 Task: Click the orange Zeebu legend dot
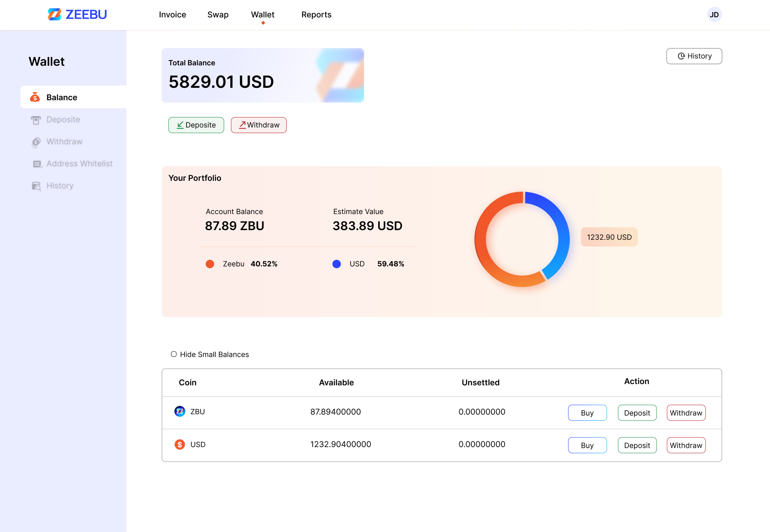210,264
